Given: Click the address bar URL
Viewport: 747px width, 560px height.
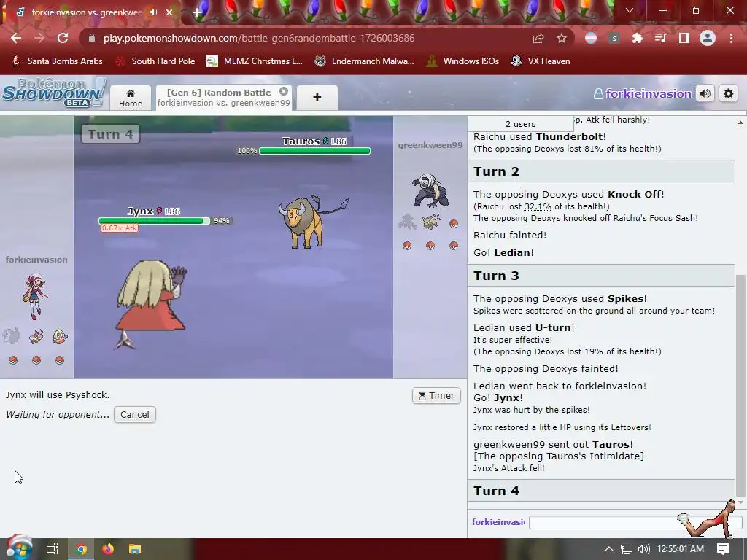Looking at the screenshot, I should tap(259, 38).
